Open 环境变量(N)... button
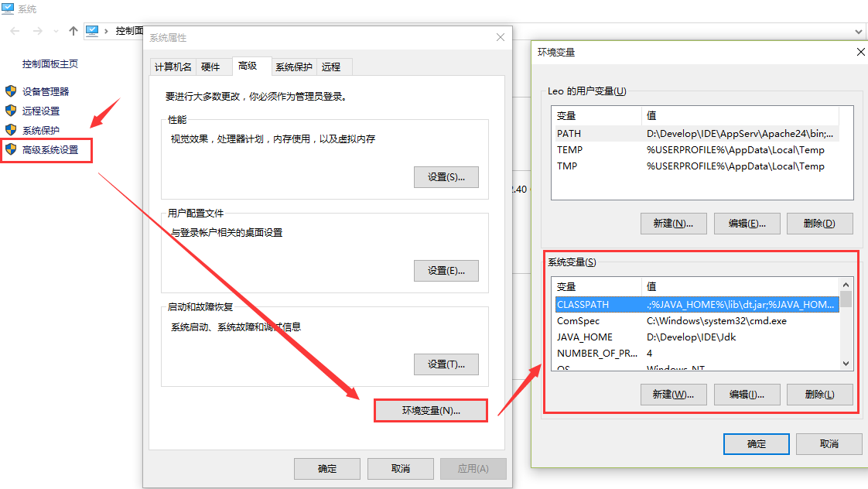 [x=431, y=410]
